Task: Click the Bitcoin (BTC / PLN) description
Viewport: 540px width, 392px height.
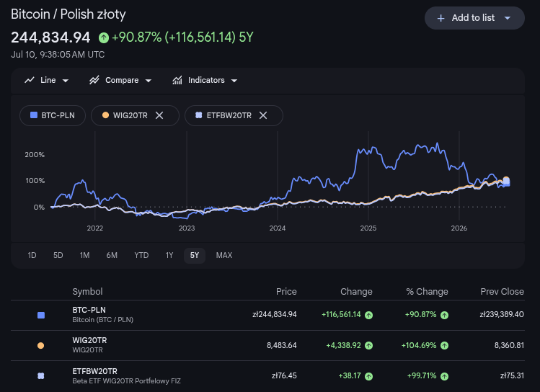Action: 102,320
